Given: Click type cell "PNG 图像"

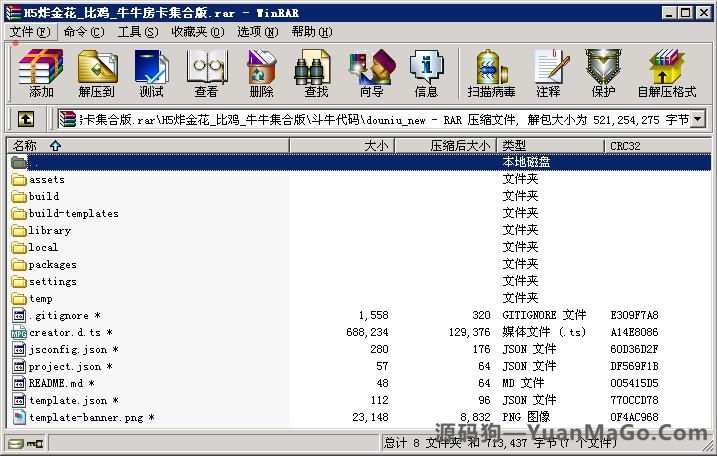Looking at the screenshot, I should click(x=526, y=417).
